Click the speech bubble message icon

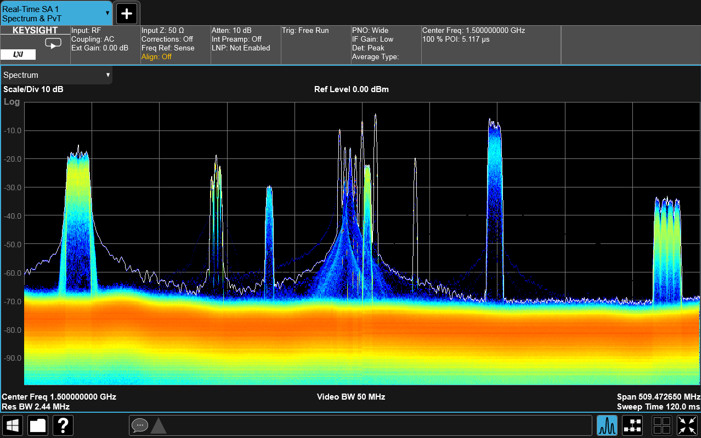[140, 425]
